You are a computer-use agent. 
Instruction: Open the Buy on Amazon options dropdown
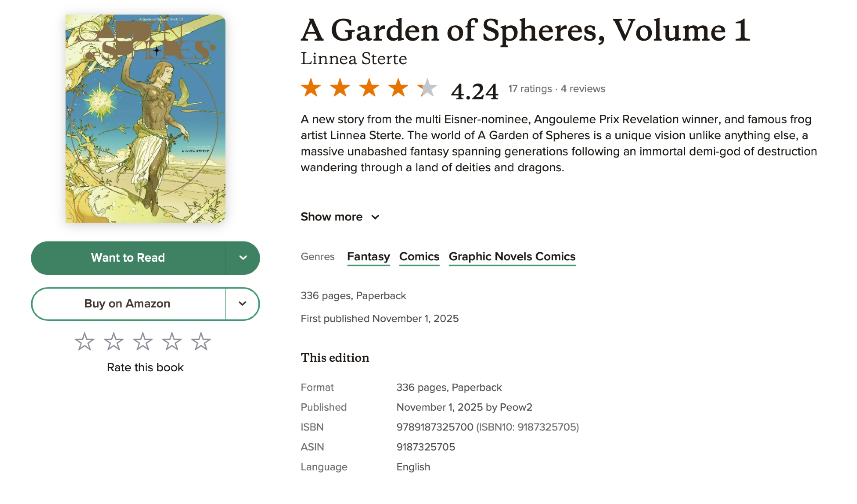click(243, 304)
